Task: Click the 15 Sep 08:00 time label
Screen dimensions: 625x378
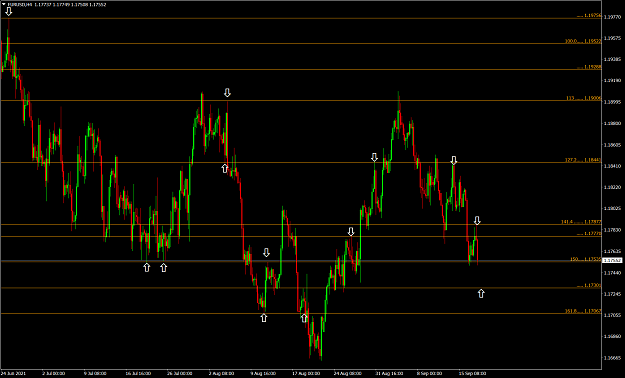Action: point(472,374)
